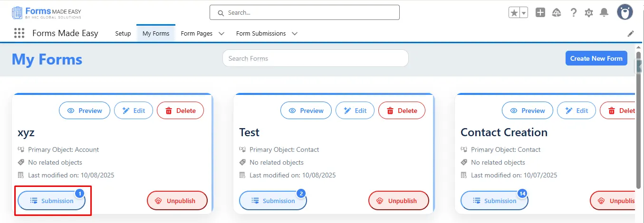
Task: Expand the Form Pages dropdown chevron
Action: point(221,34)
